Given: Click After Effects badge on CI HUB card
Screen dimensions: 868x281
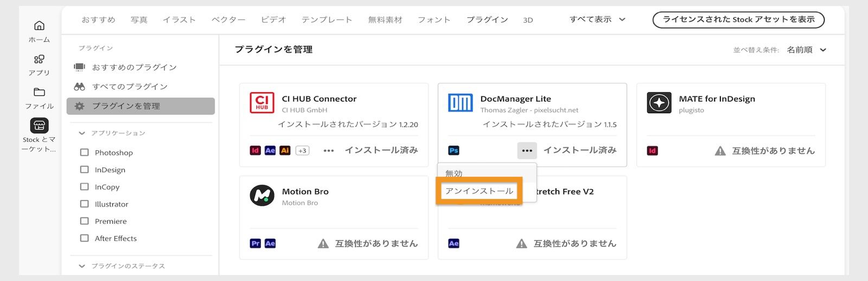Looking at the screenshot, I should pos(270,150).
